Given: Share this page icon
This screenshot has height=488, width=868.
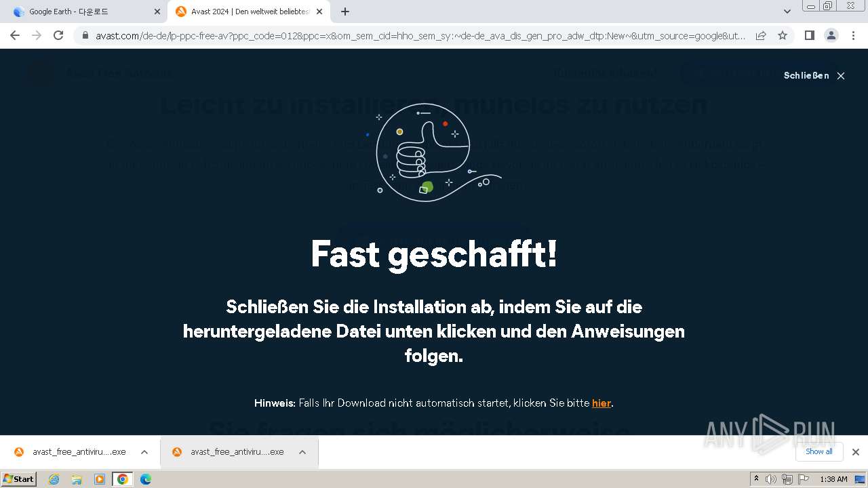Looking at the screenshot, I should pyautogui.click(x=761, y=35).
